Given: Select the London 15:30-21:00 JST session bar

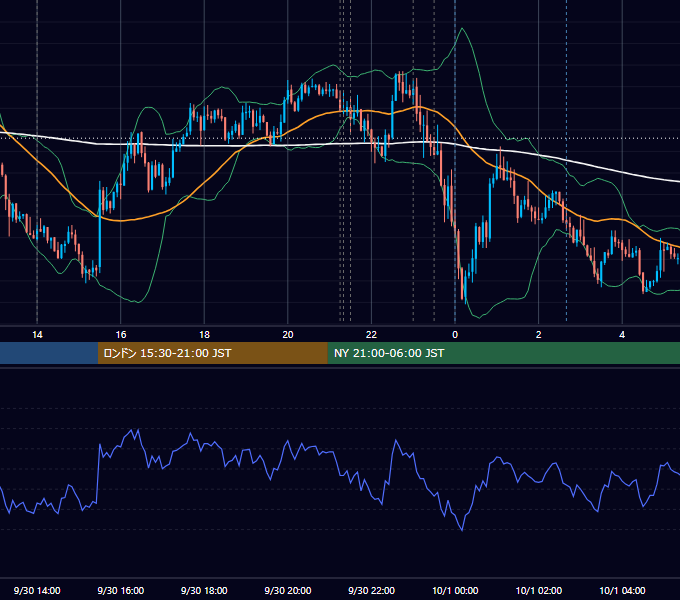Looking at the screenshot, I should [x=212, y=353].
